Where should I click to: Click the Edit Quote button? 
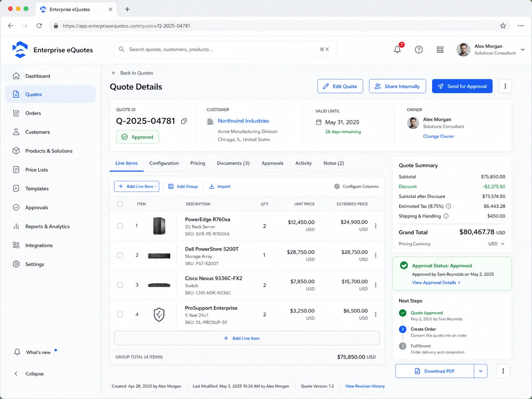point(340,86)
